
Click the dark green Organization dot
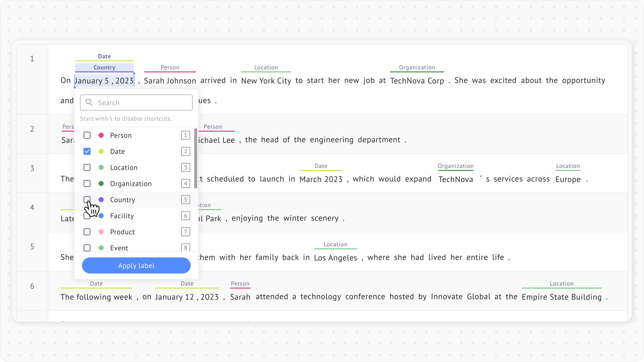[101, 184]
